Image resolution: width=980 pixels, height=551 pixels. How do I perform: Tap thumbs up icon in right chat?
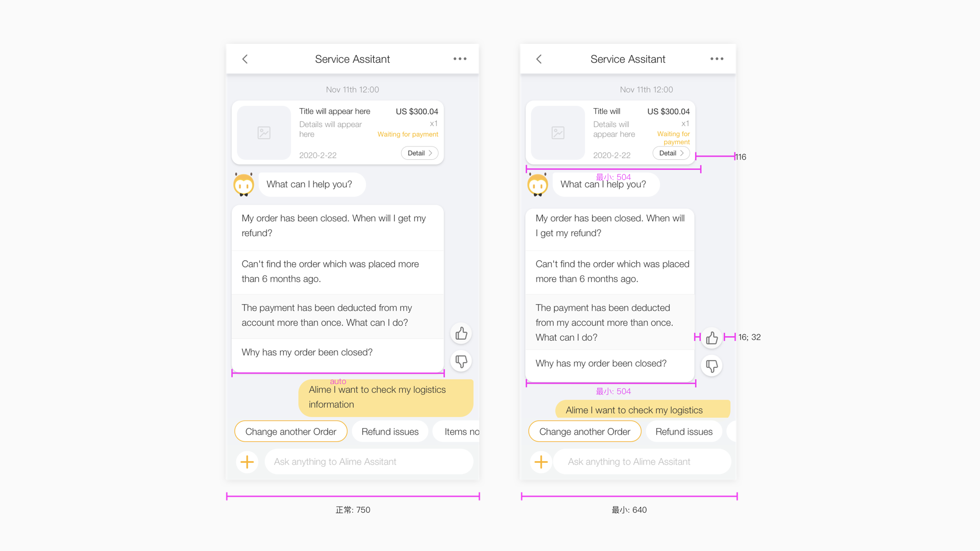[712, 338]
